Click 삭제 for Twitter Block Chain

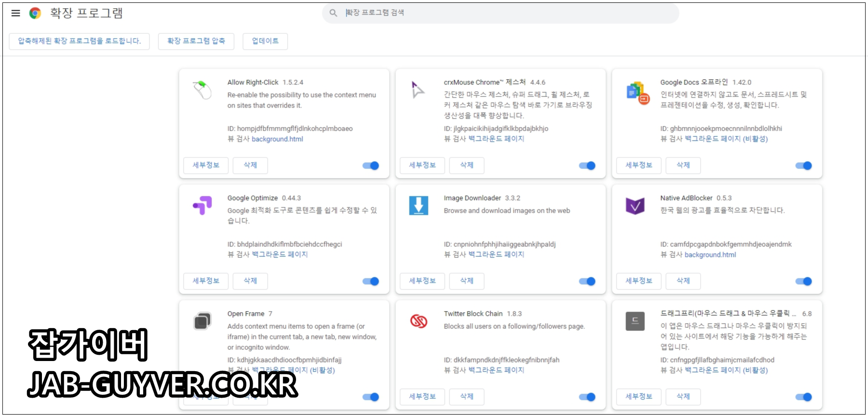467,396
